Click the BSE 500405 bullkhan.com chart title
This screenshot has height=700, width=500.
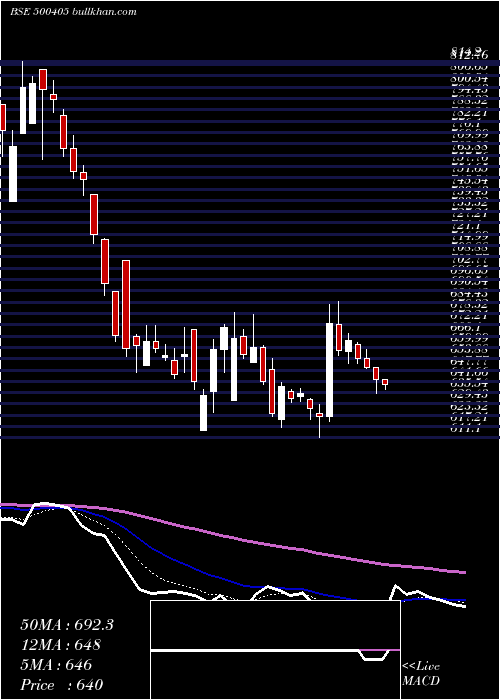coord(73,12)
